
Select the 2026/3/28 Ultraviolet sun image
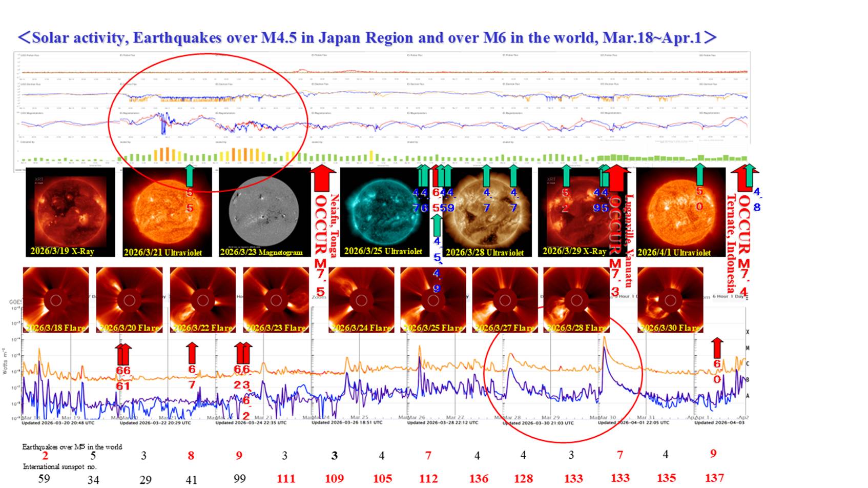pos(485,212)
